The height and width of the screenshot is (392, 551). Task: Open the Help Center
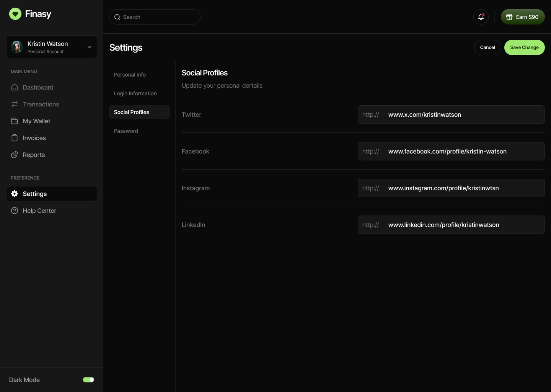click(x=52, y=211)
